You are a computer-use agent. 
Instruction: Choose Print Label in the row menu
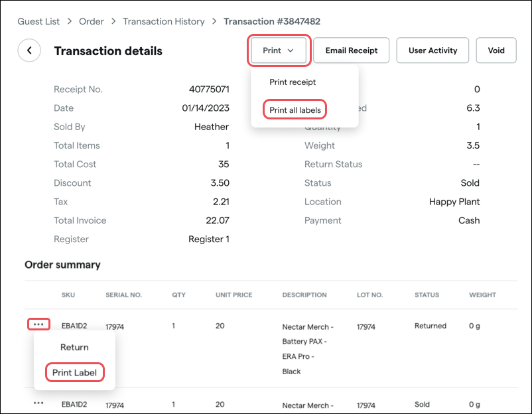[x=74, y=373]
